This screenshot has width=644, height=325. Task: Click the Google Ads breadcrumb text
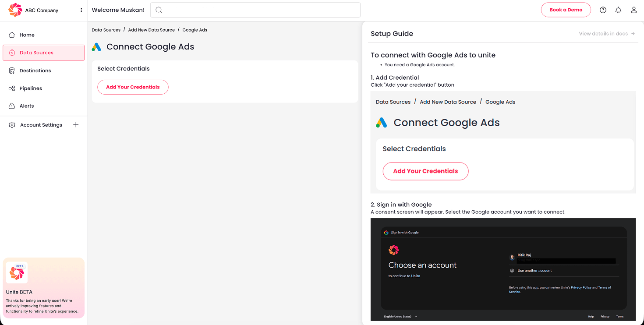click(x=195, y=30)
